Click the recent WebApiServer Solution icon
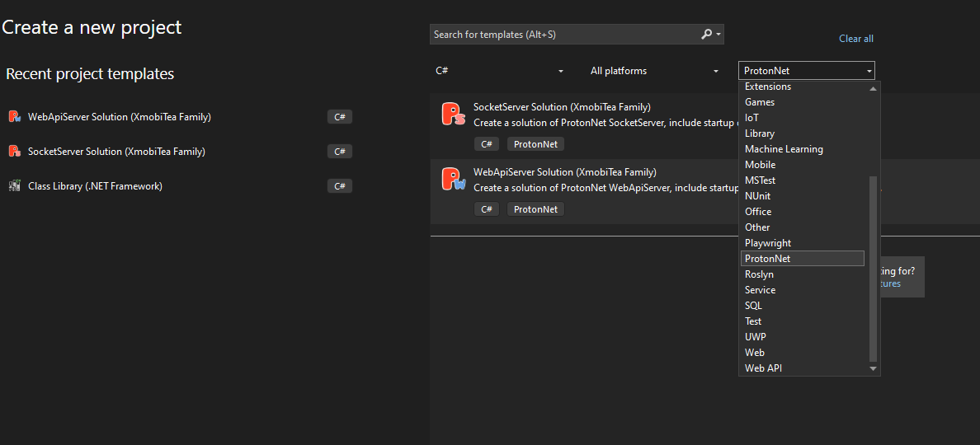Screen dimensions: 980x445 click(15, 117)
